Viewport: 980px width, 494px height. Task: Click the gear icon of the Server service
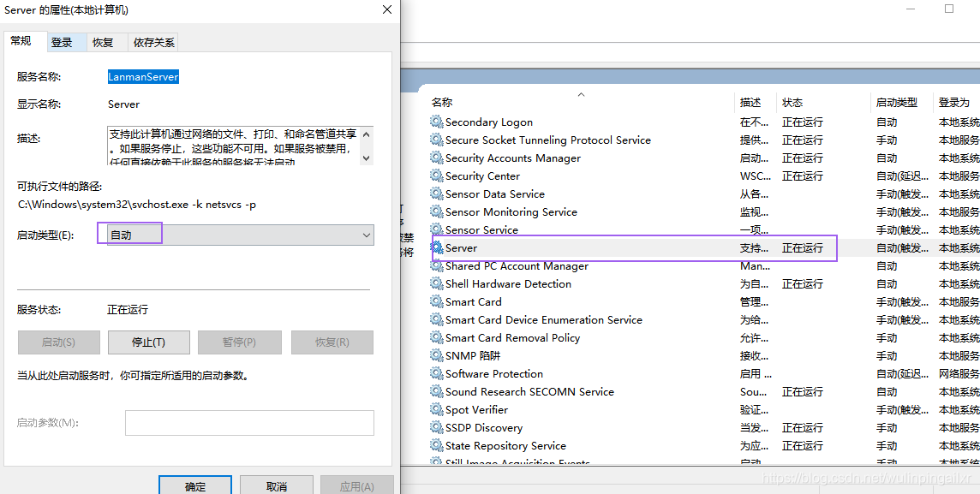(436, 248)
